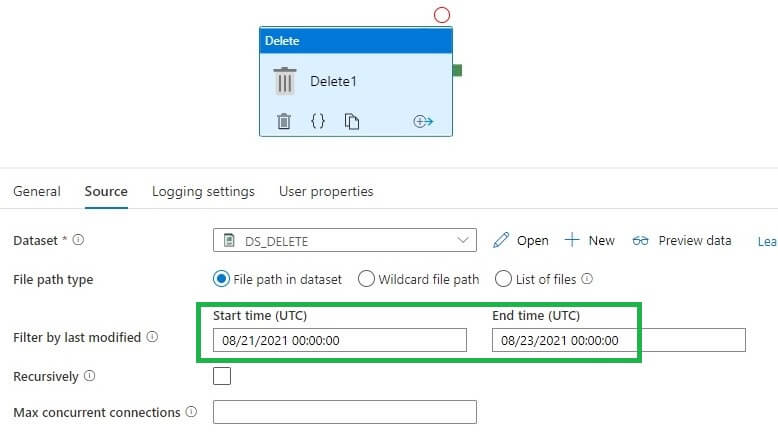The height and width of the screenshot is (445, 778).
Task: Go to the User properties tab
Action: point(326,191)
